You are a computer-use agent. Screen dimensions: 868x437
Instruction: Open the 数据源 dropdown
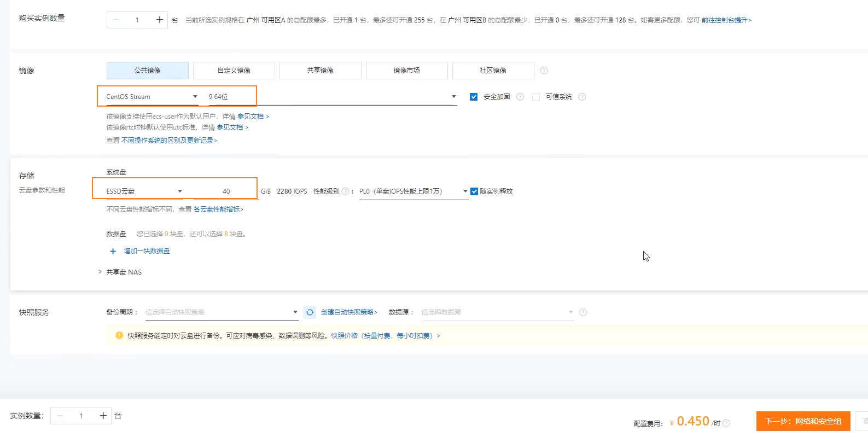click(497, 312)
